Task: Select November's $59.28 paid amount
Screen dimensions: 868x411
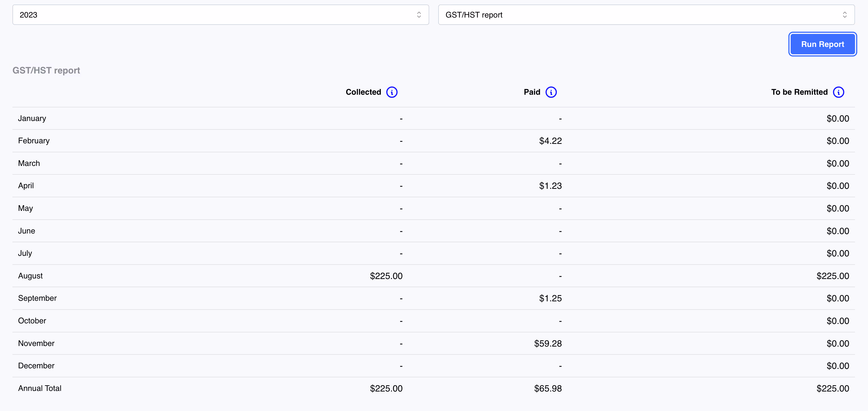Action: click(548, 343)
